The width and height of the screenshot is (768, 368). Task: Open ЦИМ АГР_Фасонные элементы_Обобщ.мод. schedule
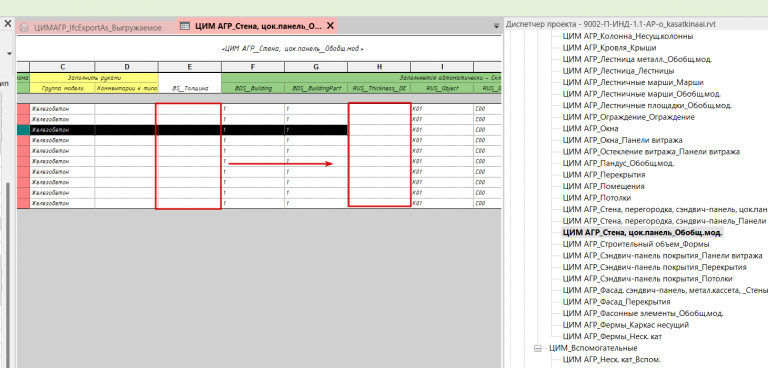click(643, 314)
